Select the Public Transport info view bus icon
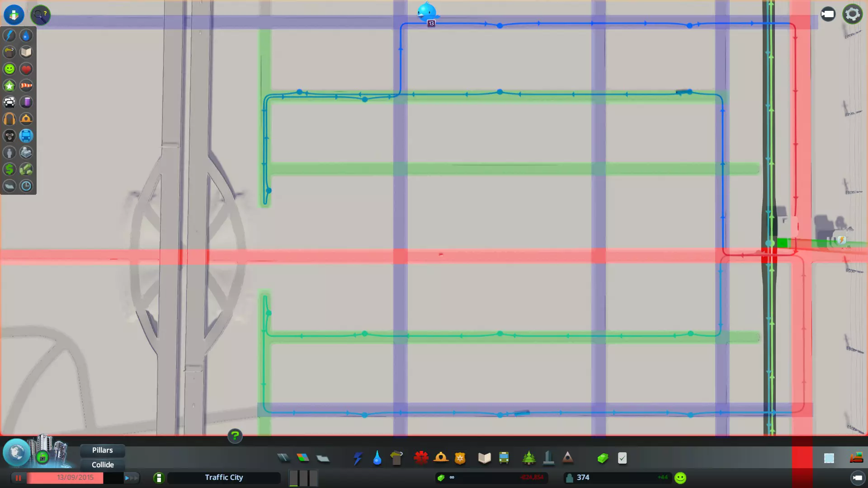Image resolution: width=868 pixels, height=488 pixels. 26,136
